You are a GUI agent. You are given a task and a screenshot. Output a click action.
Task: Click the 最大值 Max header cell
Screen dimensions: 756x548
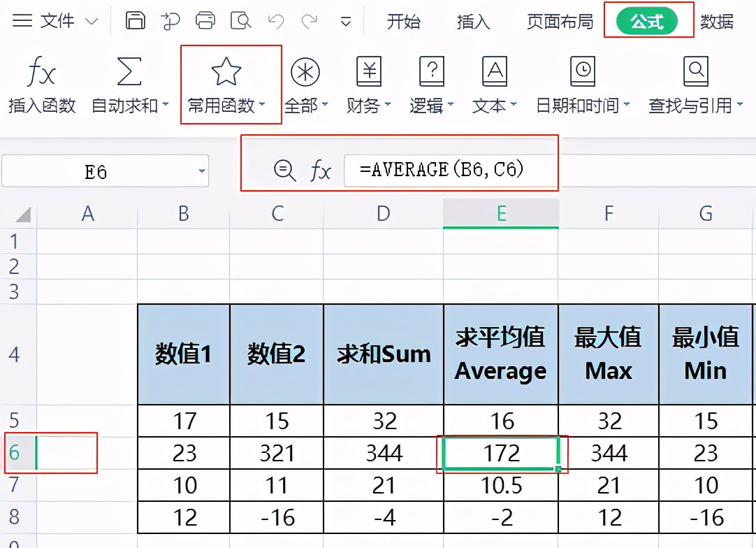click(609, 354)
